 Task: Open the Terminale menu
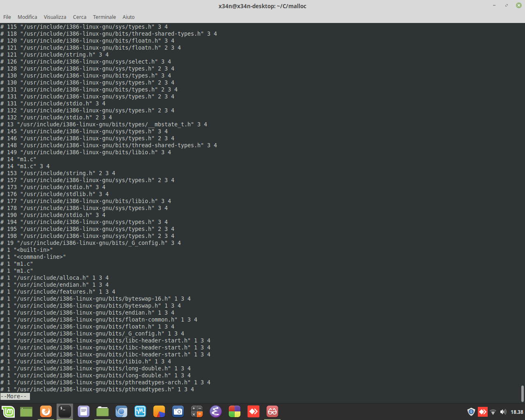pyautogui.click(x=104, y=17)
